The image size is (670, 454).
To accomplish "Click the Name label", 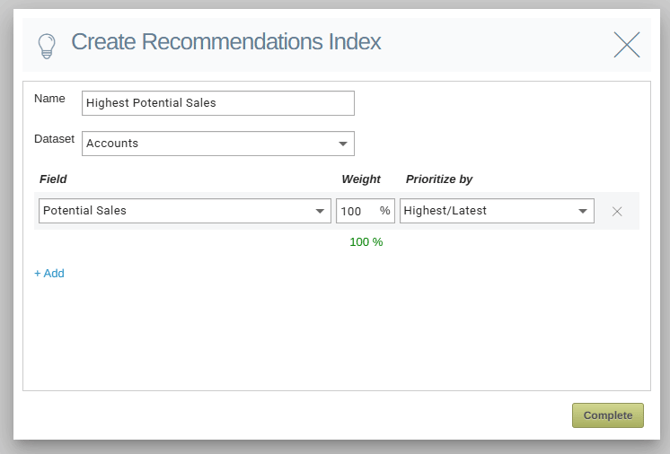I will [x=50, y=98].
